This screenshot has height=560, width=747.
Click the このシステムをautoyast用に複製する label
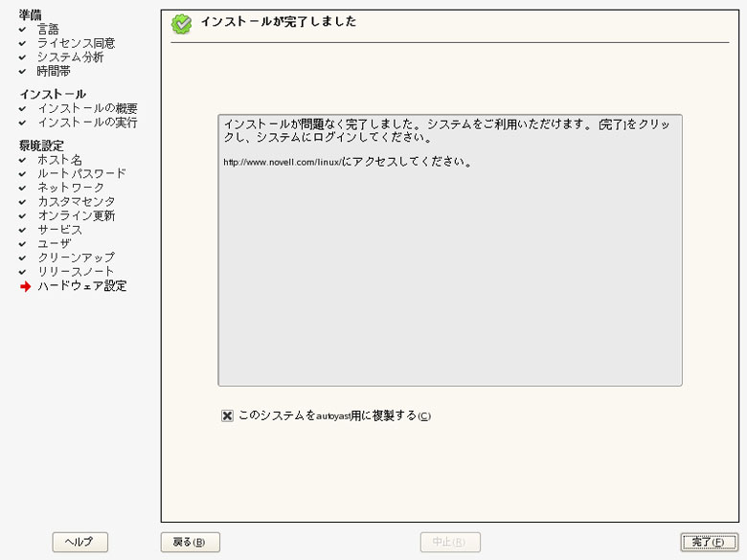(x=334, y=415)
